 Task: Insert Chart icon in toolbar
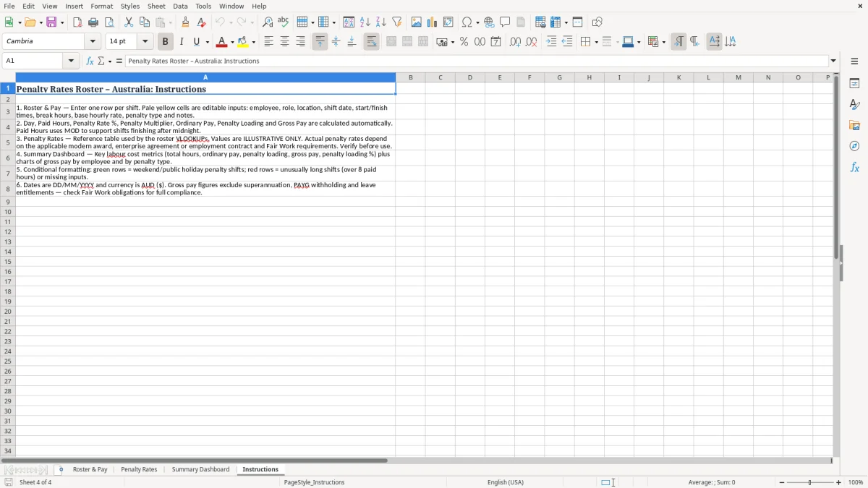(x=433, y=22)
